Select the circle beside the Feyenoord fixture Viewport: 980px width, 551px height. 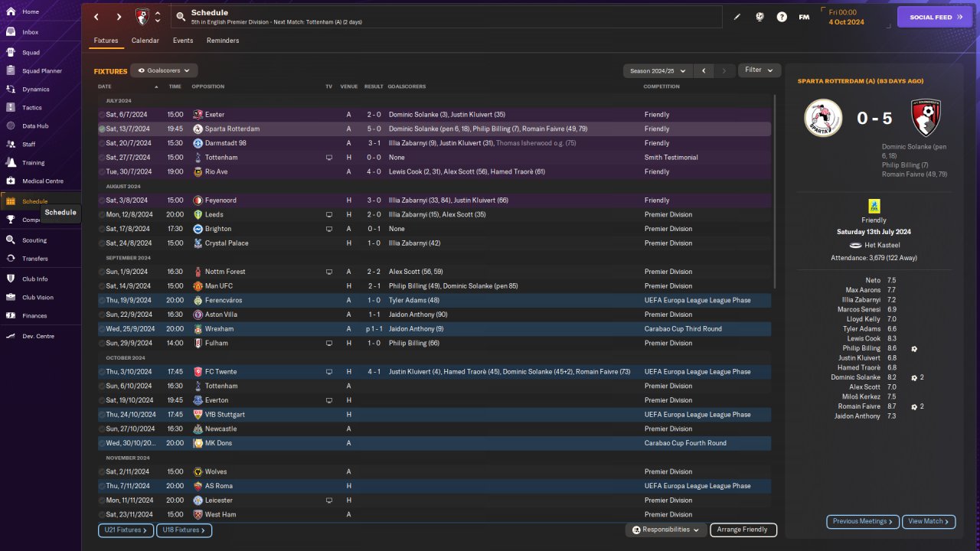(102, 201)
